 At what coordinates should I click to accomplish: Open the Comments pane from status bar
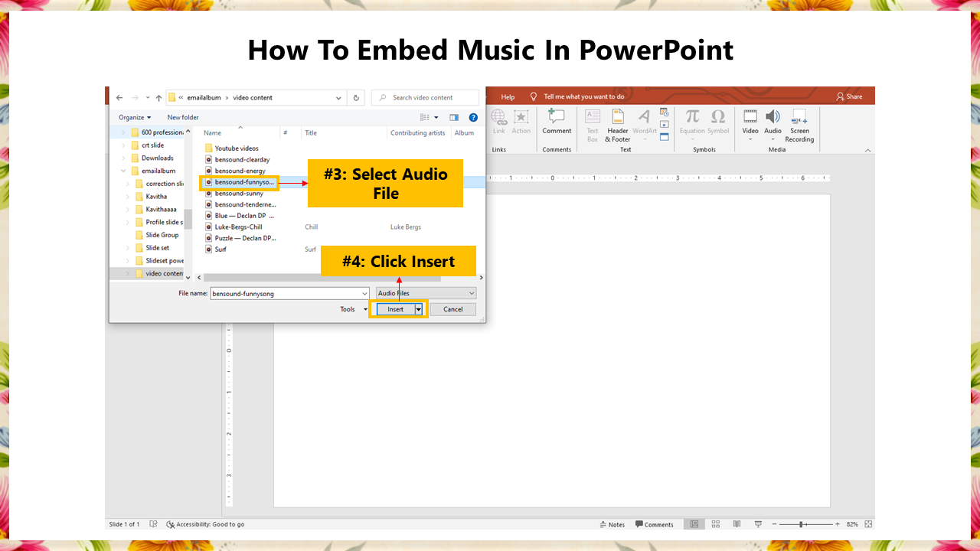(x=655, y=524)
